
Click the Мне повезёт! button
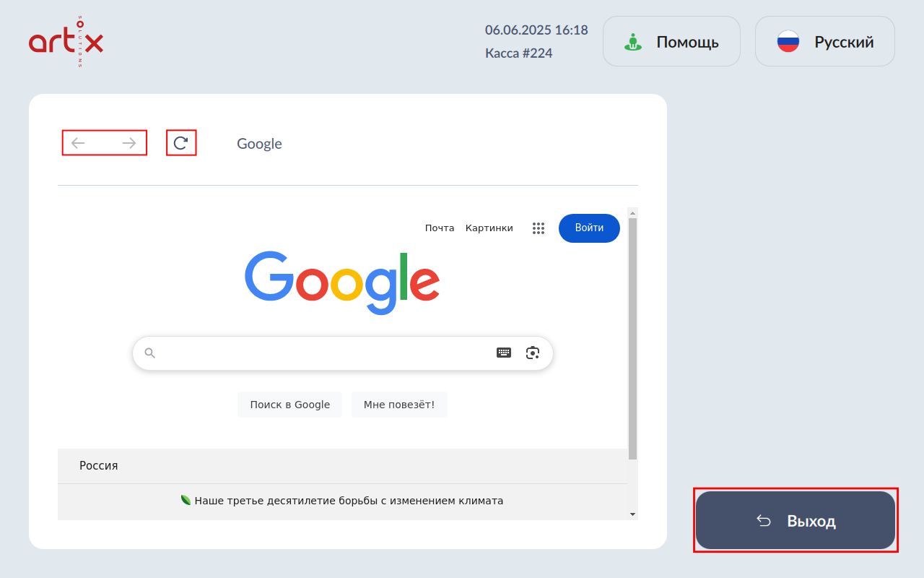pyautogui.click(x=399, y=405)
